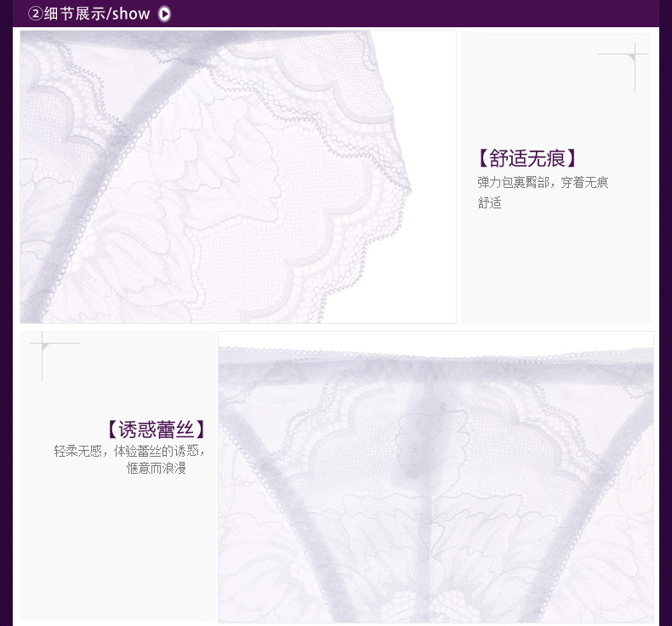Click the 【舒适无痕】 heading
The height and width of the screenshot is (626, 672).
[527, 158]
